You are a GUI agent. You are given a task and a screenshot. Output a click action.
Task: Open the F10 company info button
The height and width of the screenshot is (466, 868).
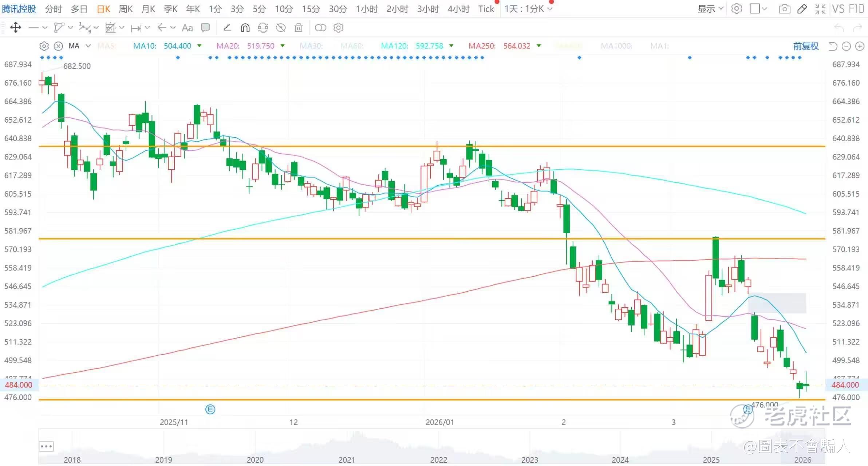tap(856, 9)
